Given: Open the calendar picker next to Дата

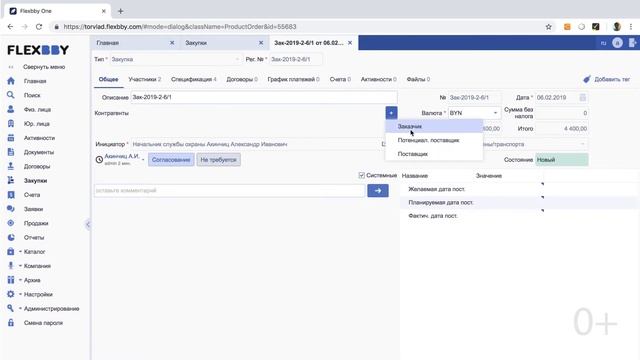Looking at the screenshot, I should [582, 98].
